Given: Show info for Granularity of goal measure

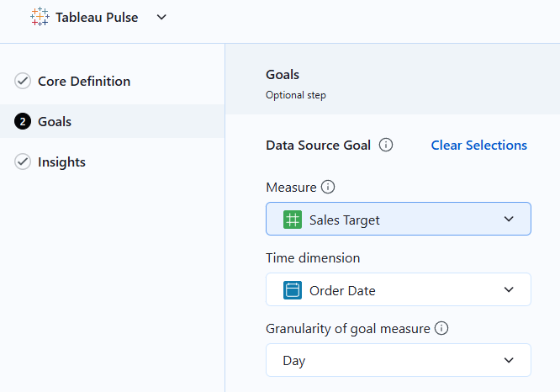Looking at the screenshot, I should pyautogui.click(x=441, y=328).
